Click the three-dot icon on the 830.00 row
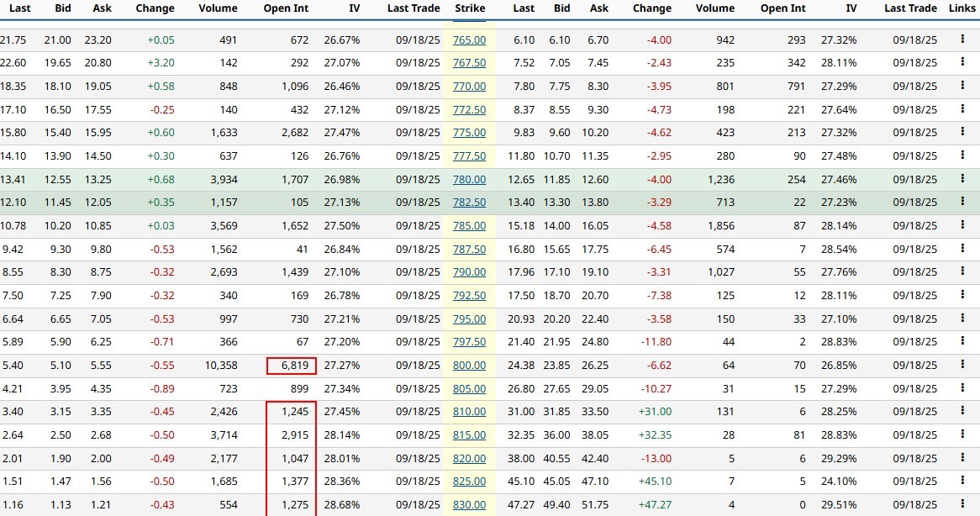980x516 pixels. coord(962,504)
